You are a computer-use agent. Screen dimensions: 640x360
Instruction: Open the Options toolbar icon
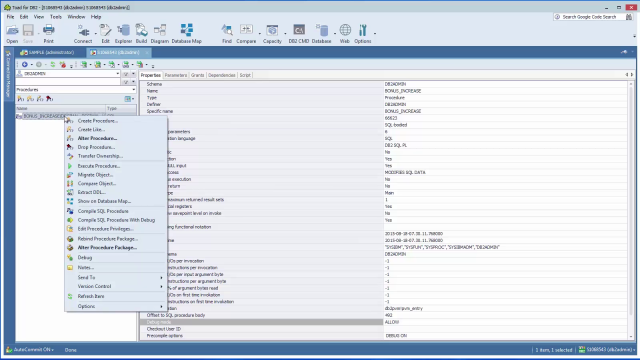(x=363, y=33)
